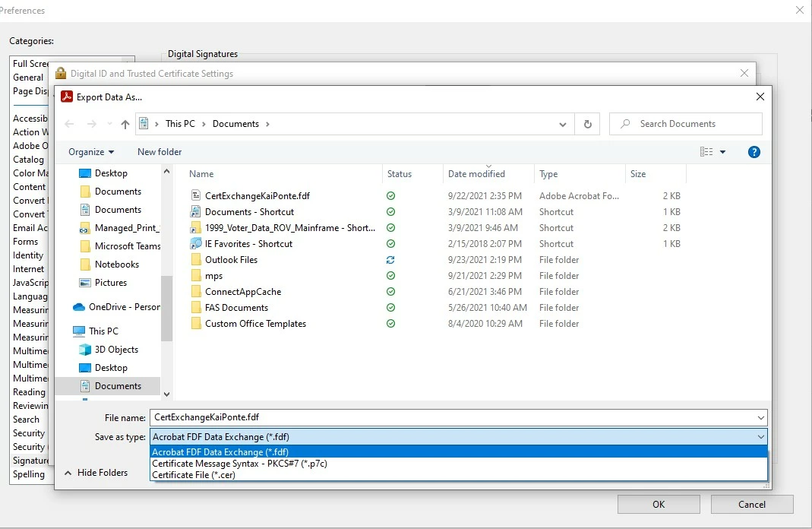Click IE Favorites shortcut icon

point(196,243)
